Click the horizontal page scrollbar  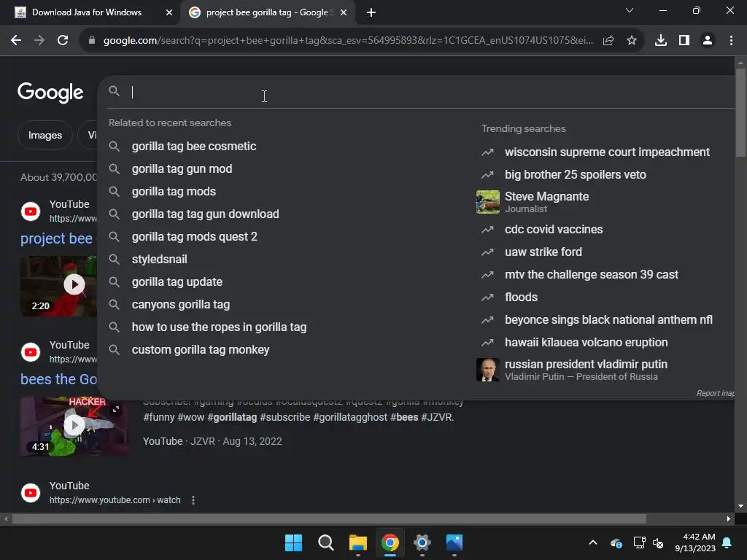click(329, 519)
